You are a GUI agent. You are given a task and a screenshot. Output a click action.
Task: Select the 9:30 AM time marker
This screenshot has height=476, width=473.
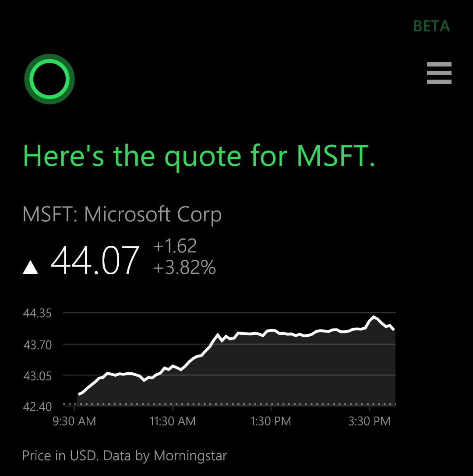click(x=74, y=421)
